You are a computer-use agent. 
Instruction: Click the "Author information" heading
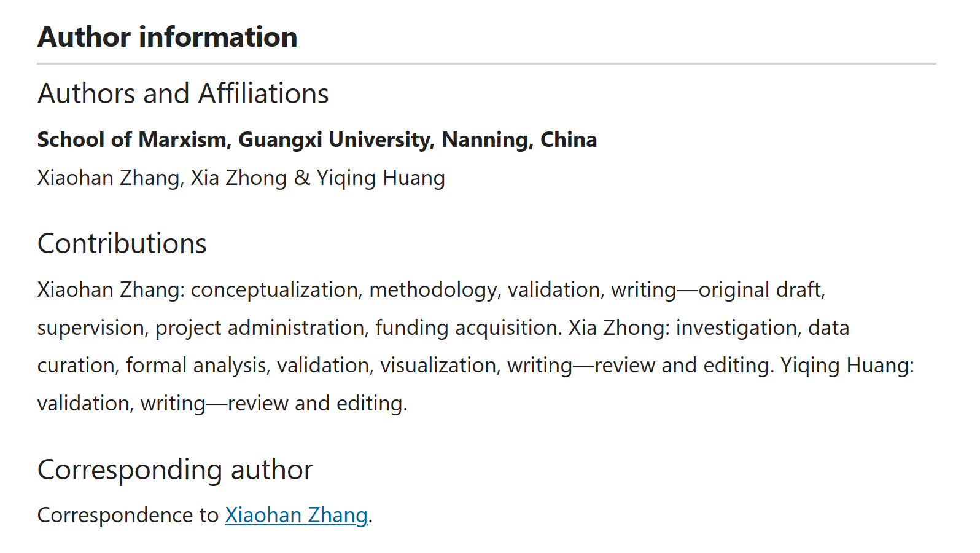167,37
